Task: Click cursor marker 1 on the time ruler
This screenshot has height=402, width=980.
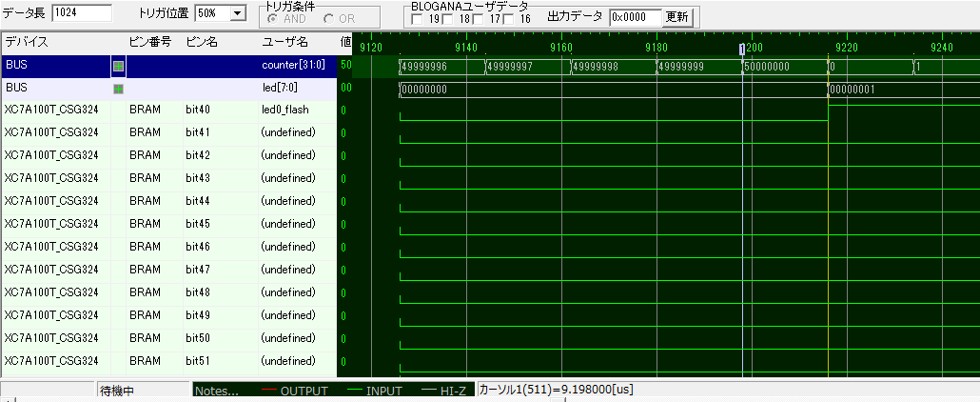Action: [742, 48]
